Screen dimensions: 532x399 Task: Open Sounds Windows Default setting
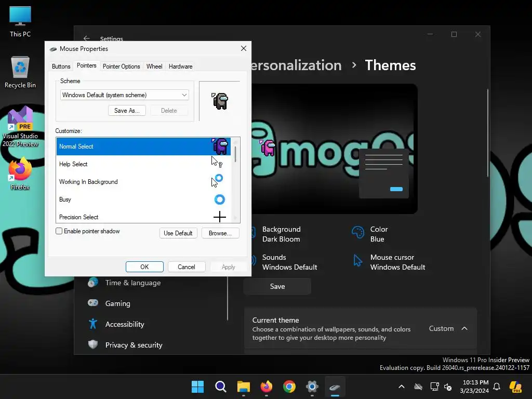[x=284, y=262]
